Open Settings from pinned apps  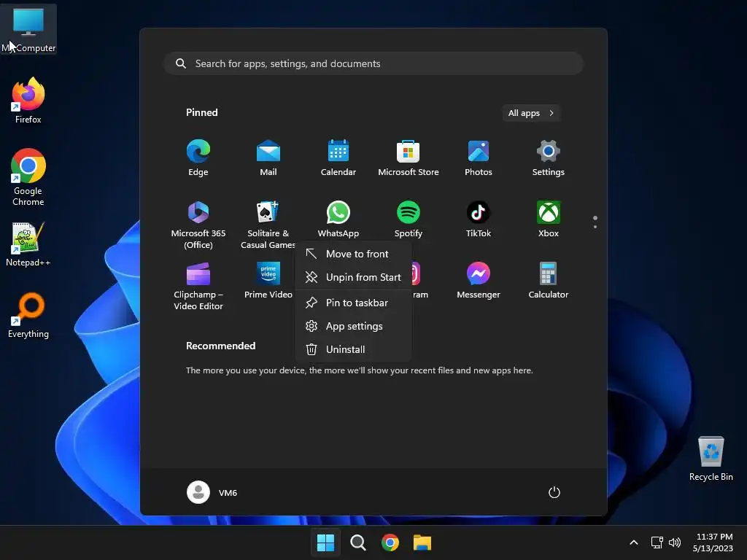(549, 158)
